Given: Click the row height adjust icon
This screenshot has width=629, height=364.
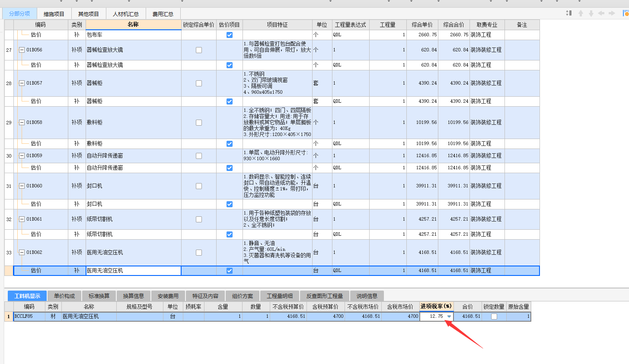Looking at the screenshot, I should [569, 13].
